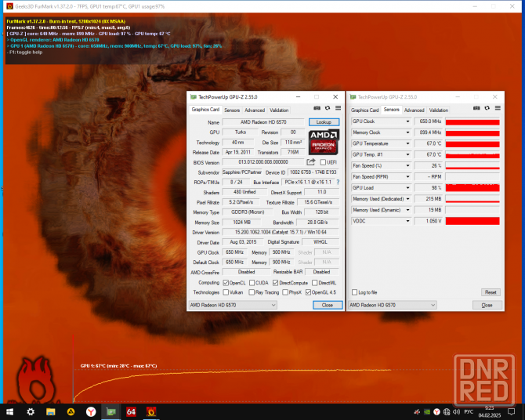Click the refresh icon in left GPU-Z window
Viewport: 525px width, 420px height.
pyautogui.click(x=328, y=108)
